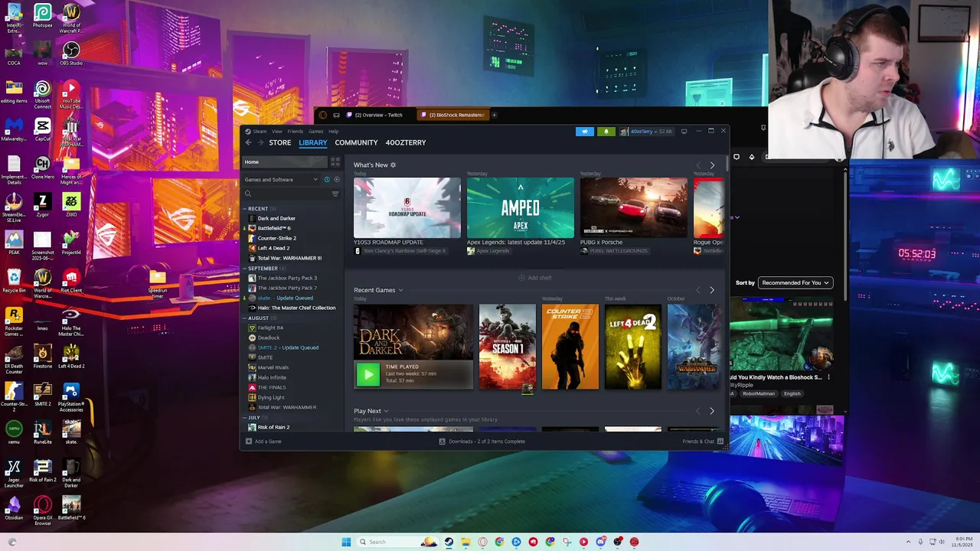The height and width of the screenshot is (551, 980).
Task: Open Steam announcements megaphone button
Action: (584, 131)
